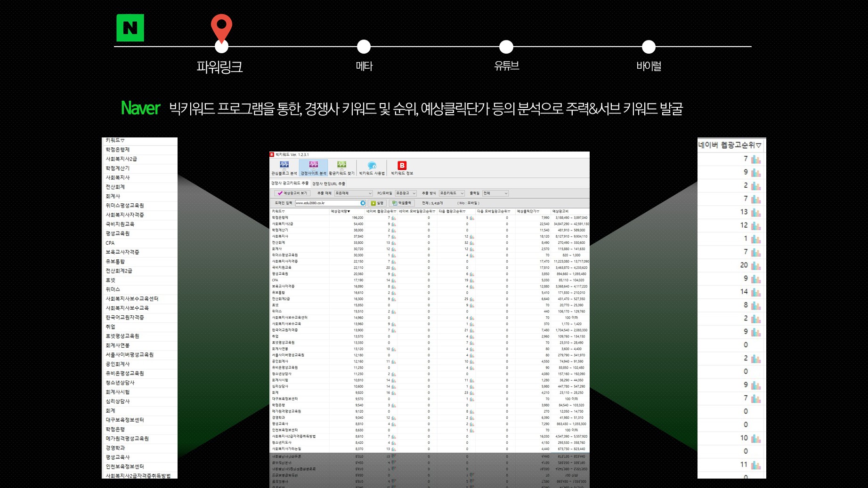
Task: Click blue arrow icon in domain input
Action: pyautogui.click(x=363, y=203)
